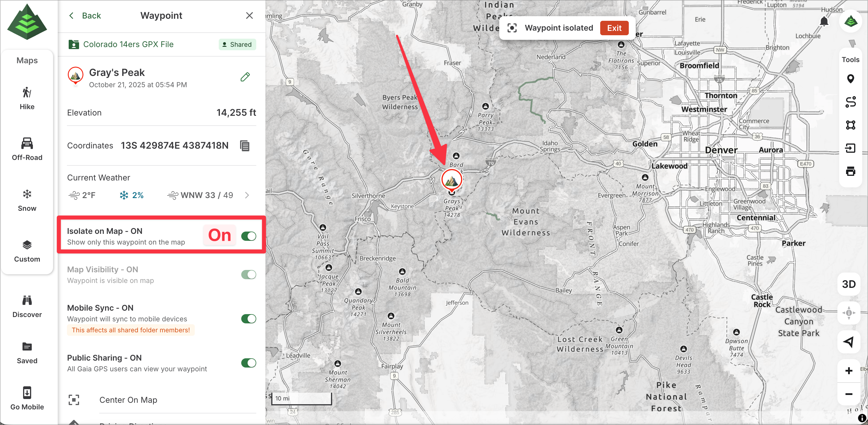The image size is (868, 425).
Task: Toggle the Public Sharing switch
Action: click(x=248, y=363)
